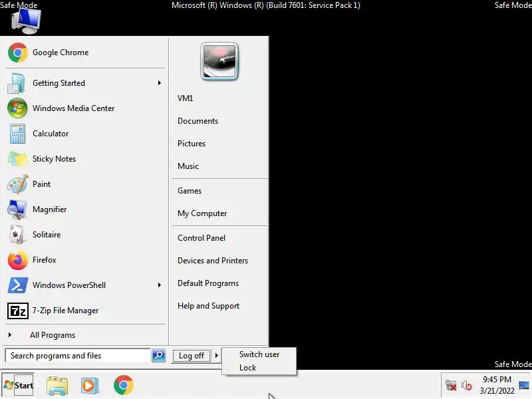Open Windows Media Player from the taskbar
Image resolution: width=532 pixels, height=399 pixels.
point(90,386)
